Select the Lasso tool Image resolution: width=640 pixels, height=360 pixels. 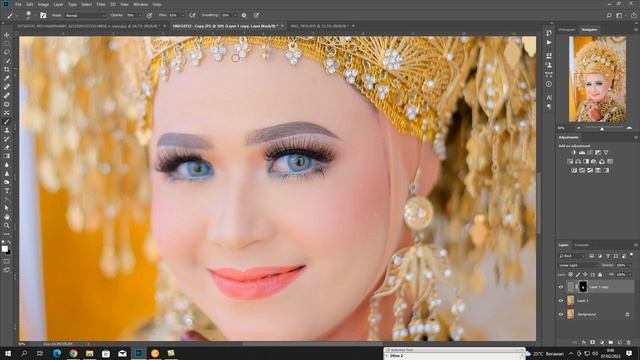click(7, 52)
